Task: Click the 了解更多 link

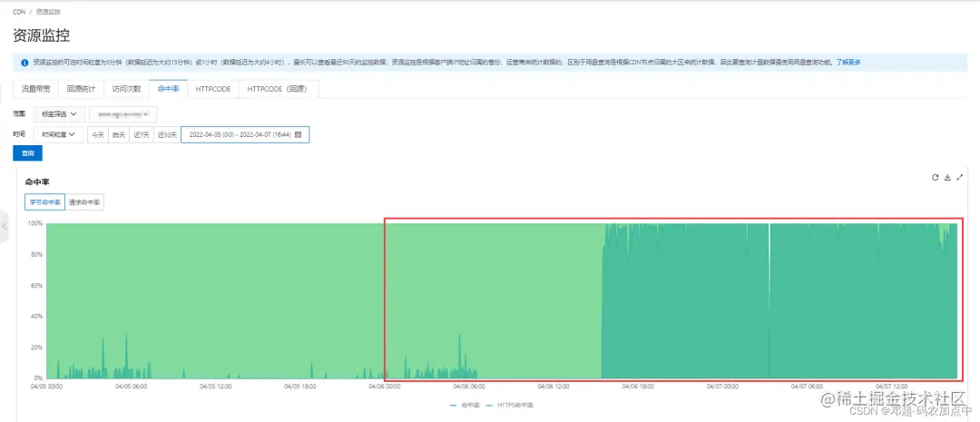Action: pyautogui.click(x=848, y=63)
